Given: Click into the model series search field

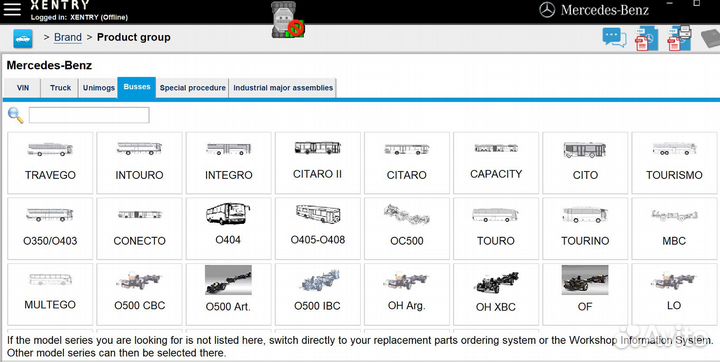Looking at the screenshot, I should coord(89,115).
